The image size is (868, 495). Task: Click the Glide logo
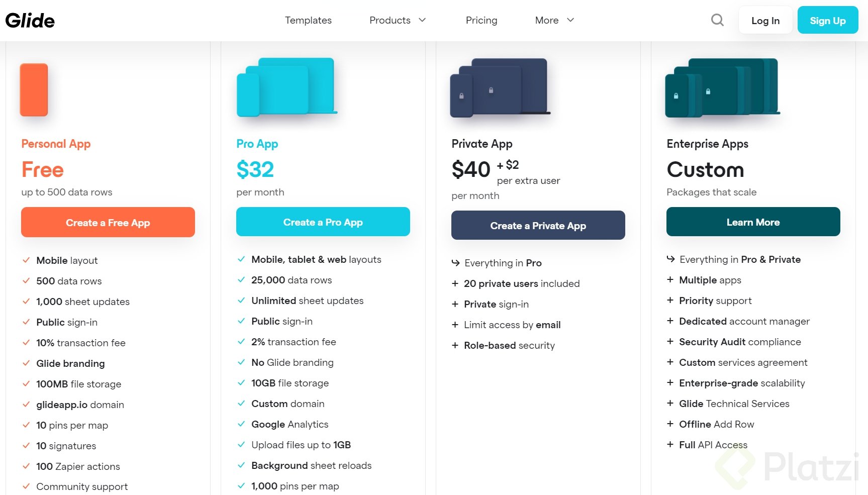point(30,21)
